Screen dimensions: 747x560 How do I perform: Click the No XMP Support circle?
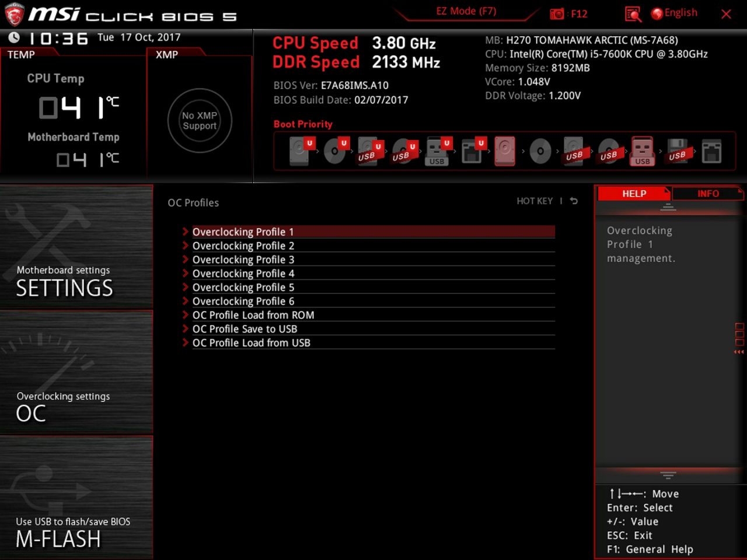[x=200, y=121]
